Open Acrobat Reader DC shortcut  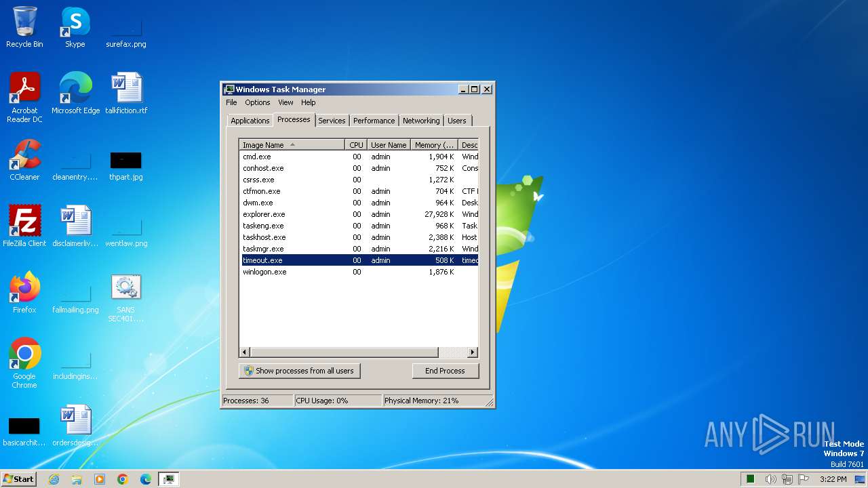pyautogui.click(x=24, y=98)
